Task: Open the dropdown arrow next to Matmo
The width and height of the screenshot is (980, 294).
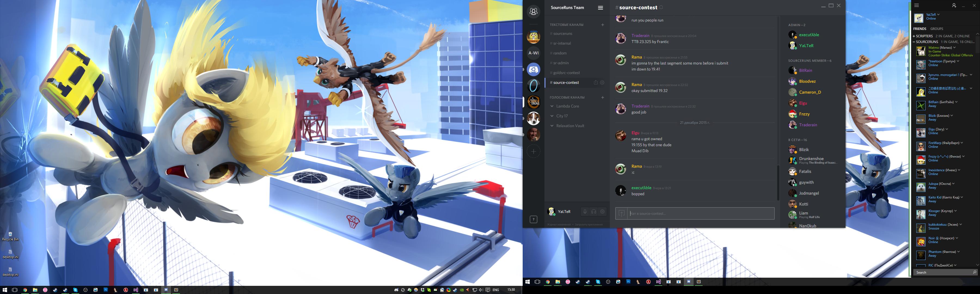Action: pos(954,48)
